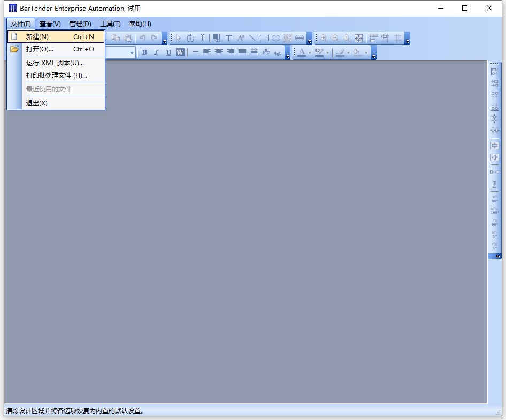Toggle justified text alignment
This screenshot has width=506, height=420.
coord(242,52)
